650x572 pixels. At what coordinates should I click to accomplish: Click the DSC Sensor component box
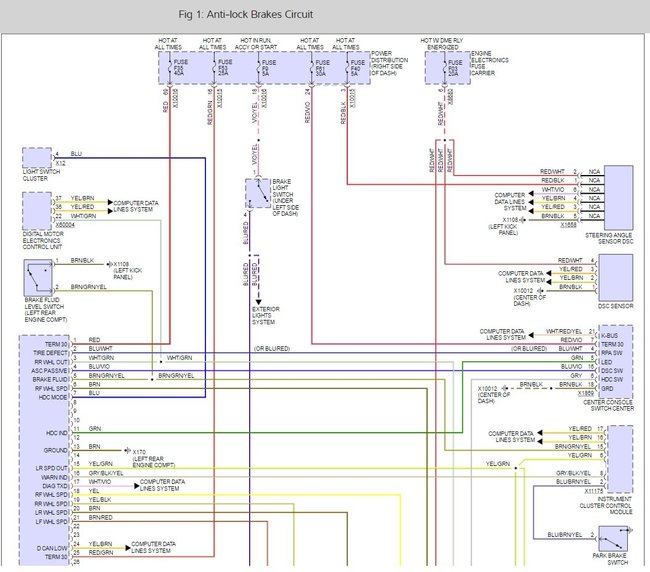tap(616, 278)
